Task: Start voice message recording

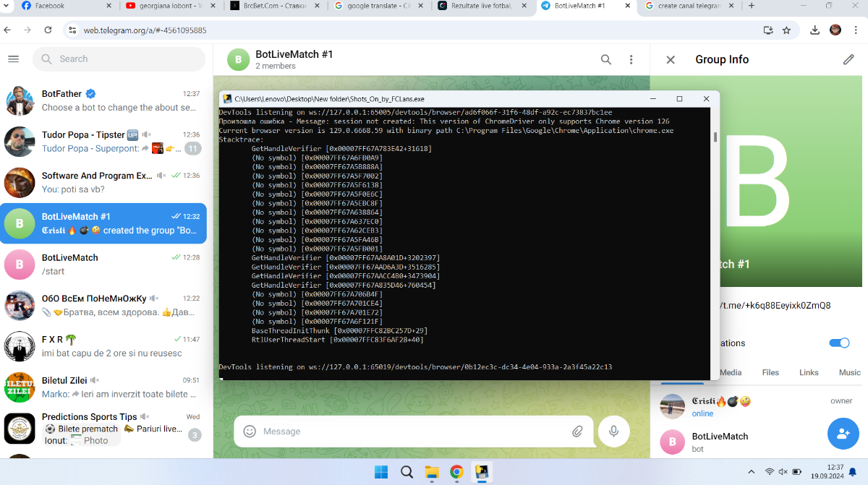Action: click(613, 432)
